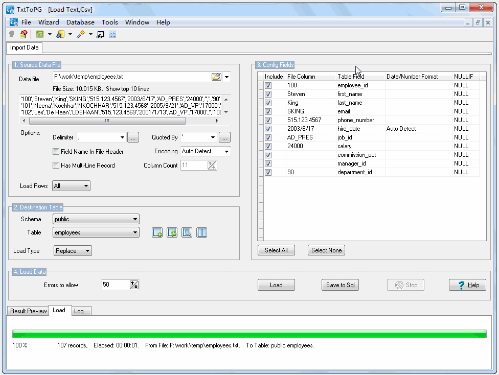Click the Quoted By ellipsis button
Viewport: 499px width, 375px height.
click(x=225, y=137)
